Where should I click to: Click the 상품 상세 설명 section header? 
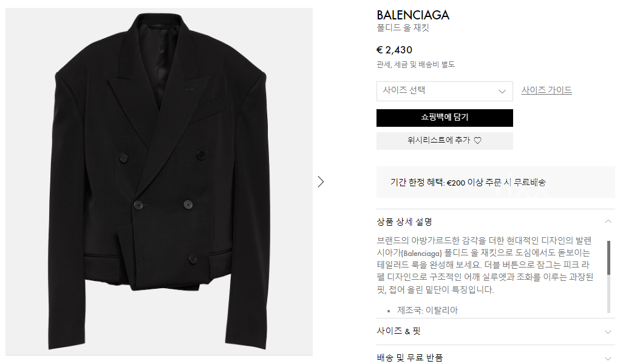tap(404, 221)
